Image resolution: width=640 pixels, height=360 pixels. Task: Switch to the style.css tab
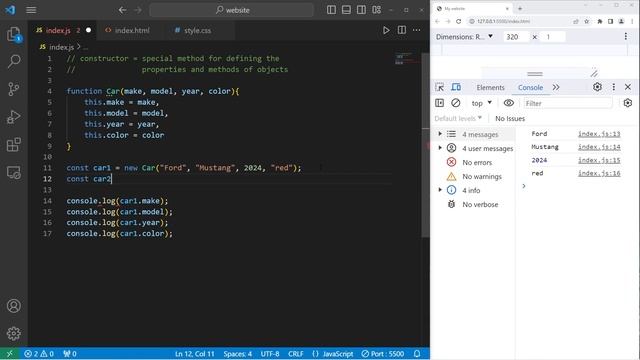point(198,30)
